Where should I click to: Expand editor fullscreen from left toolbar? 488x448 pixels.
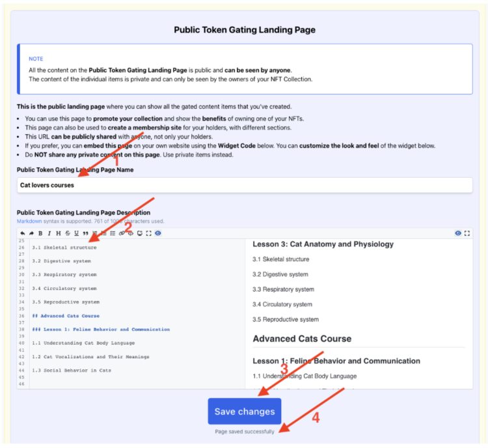point(149,233)
